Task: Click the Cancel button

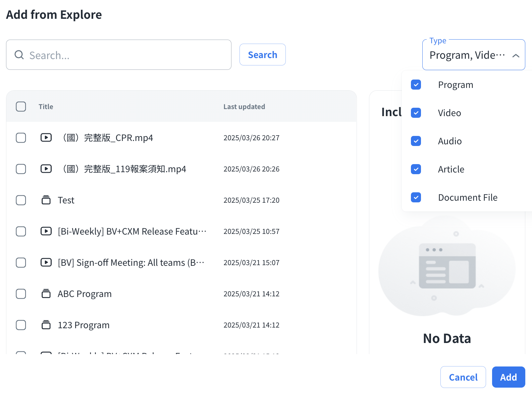Action: [463, 377]
